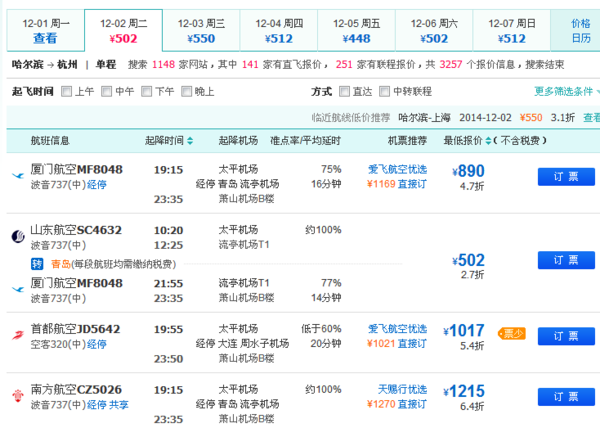Viewport: 600px width, 428px height.
Task: Select the 12-02 周二 ¥502 tab
Action: point(123,31)
